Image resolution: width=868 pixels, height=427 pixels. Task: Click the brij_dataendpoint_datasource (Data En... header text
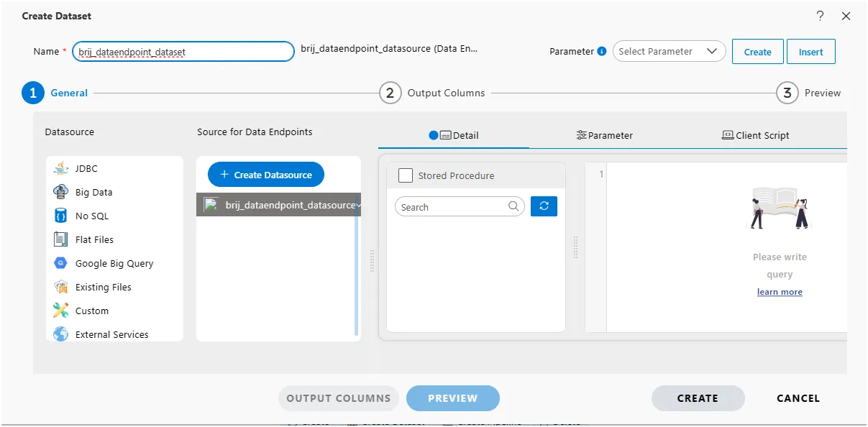(389, 49)
